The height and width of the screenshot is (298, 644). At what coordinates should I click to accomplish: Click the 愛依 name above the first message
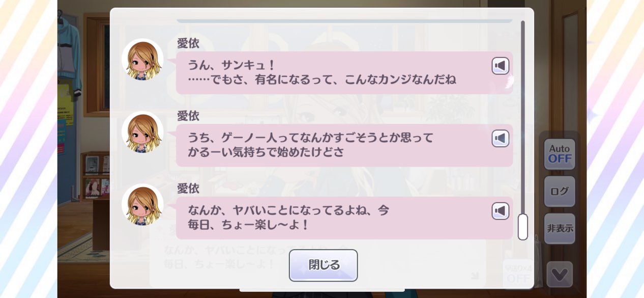[188, 44]
